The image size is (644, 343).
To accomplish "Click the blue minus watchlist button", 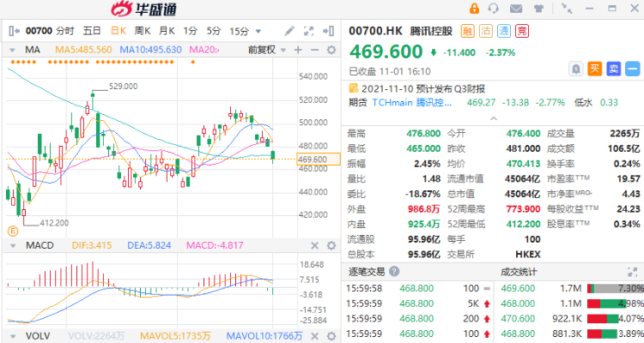I will 633,69.
